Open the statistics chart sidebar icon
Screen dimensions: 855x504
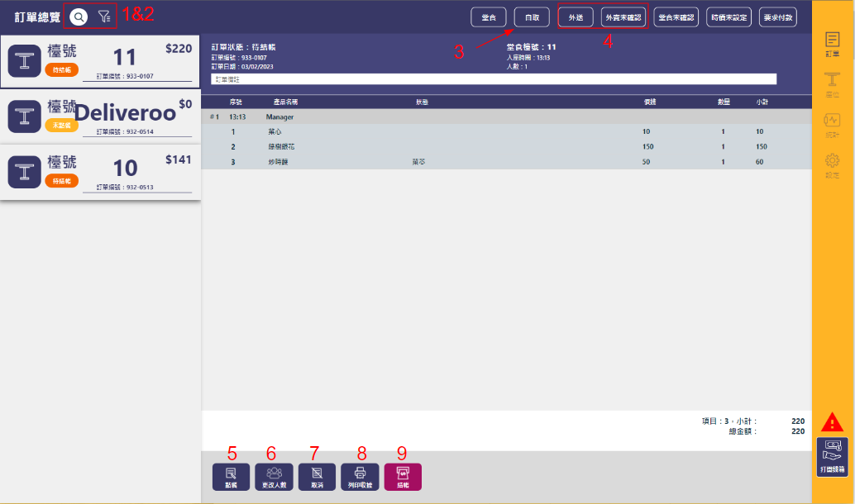(833, 124)
